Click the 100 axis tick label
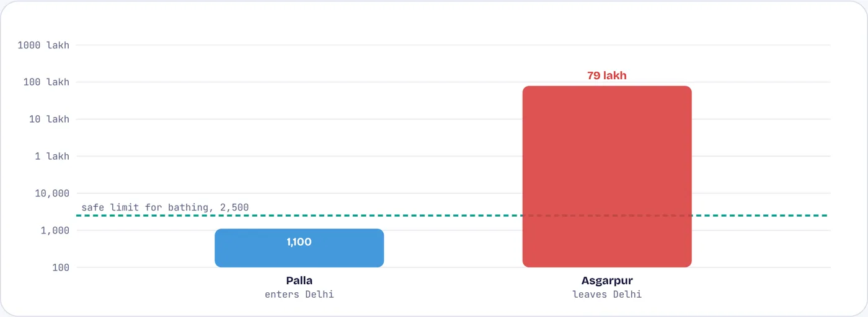868x317 pixels. (61, 267)
